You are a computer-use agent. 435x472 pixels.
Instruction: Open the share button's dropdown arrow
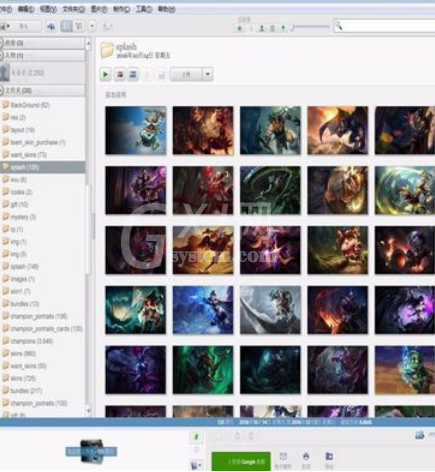208,74
